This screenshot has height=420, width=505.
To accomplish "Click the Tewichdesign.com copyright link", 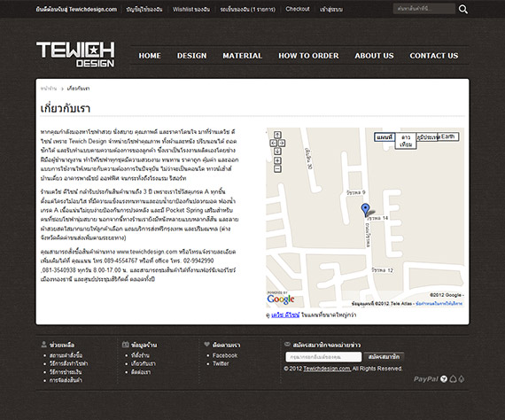I will pyautogui.click(x=327, y=369).
